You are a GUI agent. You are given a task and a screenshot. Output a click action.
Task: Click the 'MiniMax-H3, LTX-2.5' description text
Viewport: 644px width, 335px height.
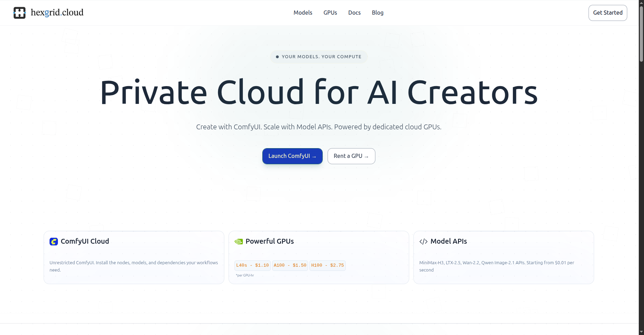pyautogui.click(x=497, y=266)
